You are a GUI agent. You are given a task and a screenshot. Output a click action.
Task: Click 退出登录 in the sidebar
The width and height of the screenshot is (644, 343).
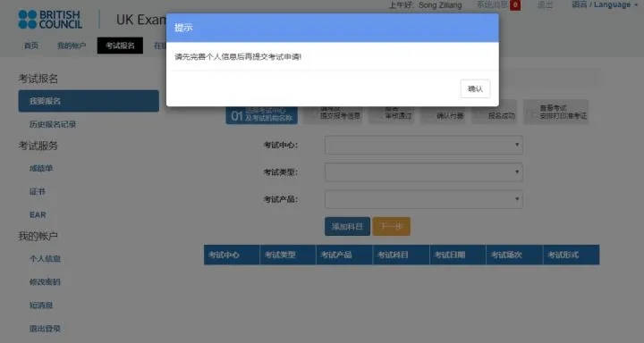point(45,329)
